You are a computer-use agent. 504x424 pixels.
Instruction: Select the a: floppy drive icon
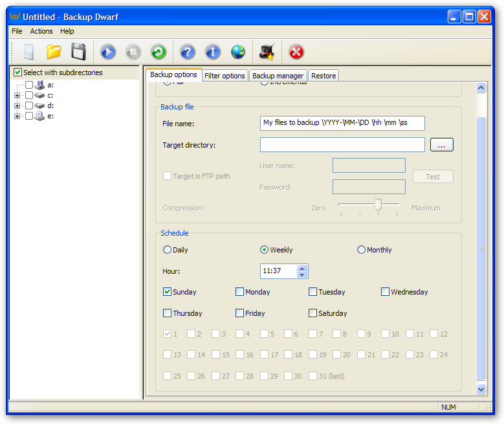[x=39, y=85]
